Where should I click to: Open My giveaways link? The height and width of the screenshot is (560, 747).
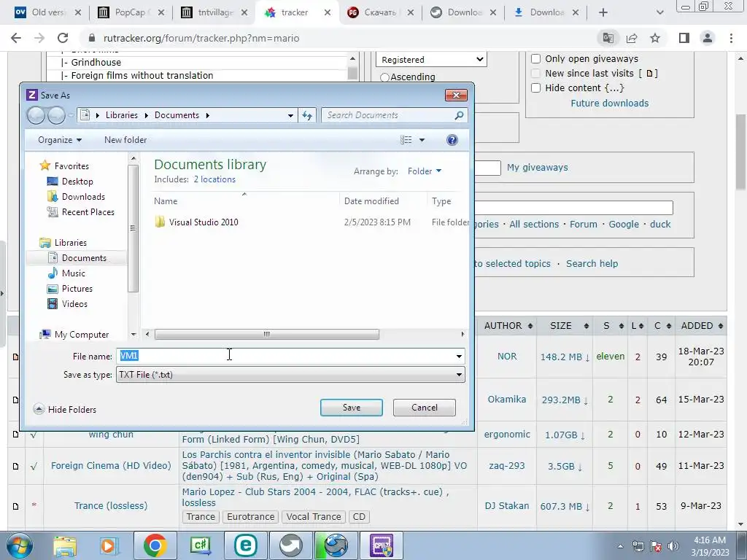pos(538,168)
